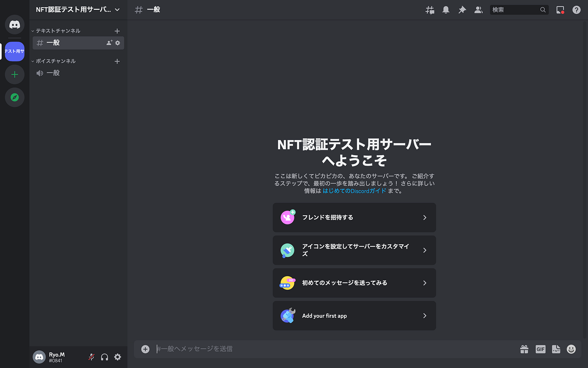588x368 pixels.
Task: Click the plus attachment button in message bar
Action: (145, 349)
